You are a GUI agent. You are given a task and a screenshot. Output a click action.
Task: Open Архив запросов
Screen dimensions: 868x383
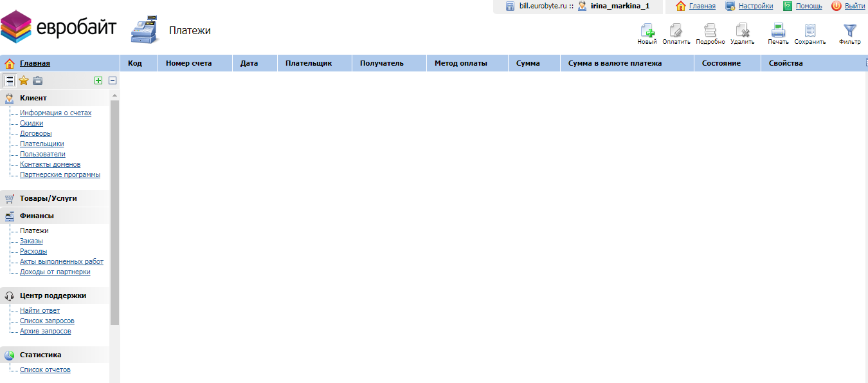coord(46,331)
